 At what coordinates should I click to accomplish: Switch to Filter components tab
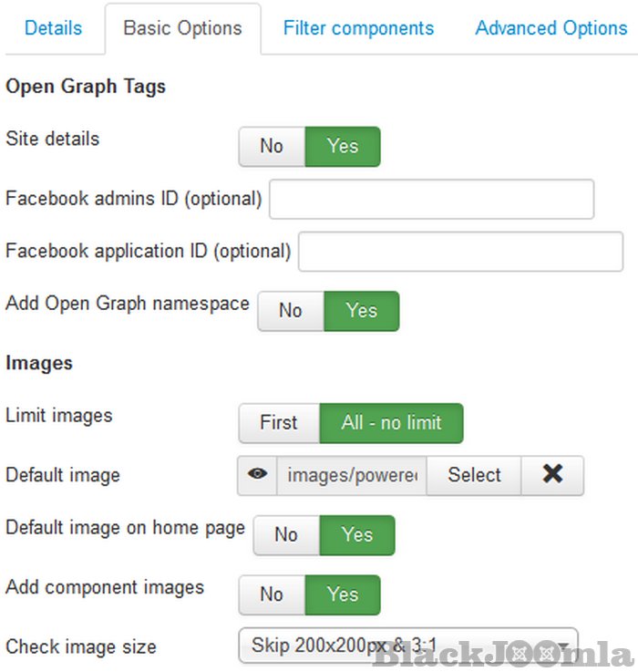pos(358,28)
